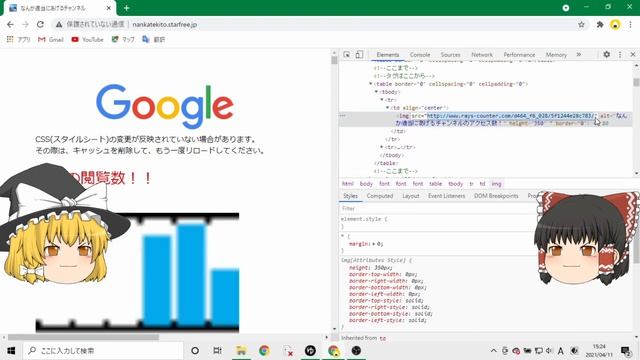Image resolution: width=640 pixels, height=360 pixels.
Task: Select the Elements tab
Action: (x=387, y=55)
